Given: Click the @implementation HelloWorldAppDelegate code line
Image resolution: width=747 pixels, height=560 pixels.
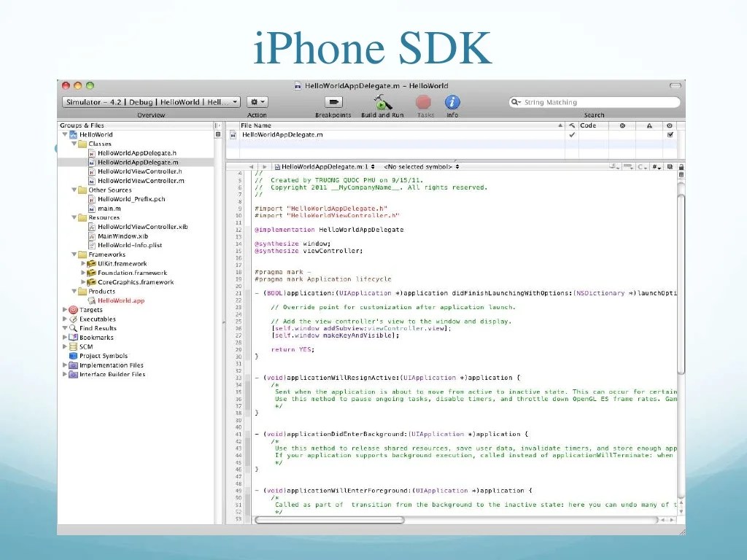Looking at the screenshot, I should point(329,230).
